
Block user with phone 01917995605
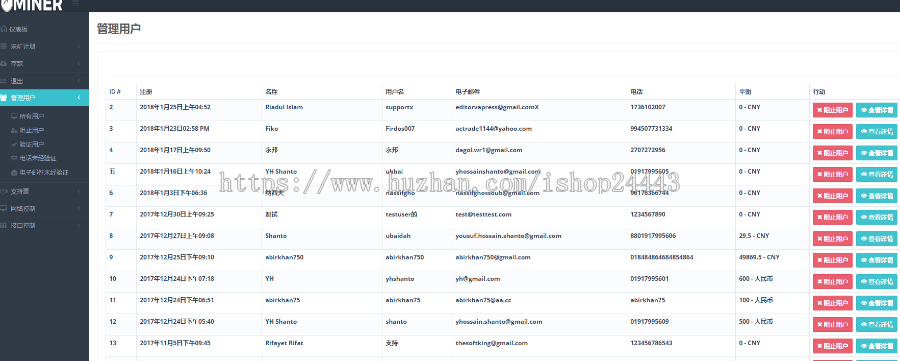pyautogui.click(x=832, y=174)
